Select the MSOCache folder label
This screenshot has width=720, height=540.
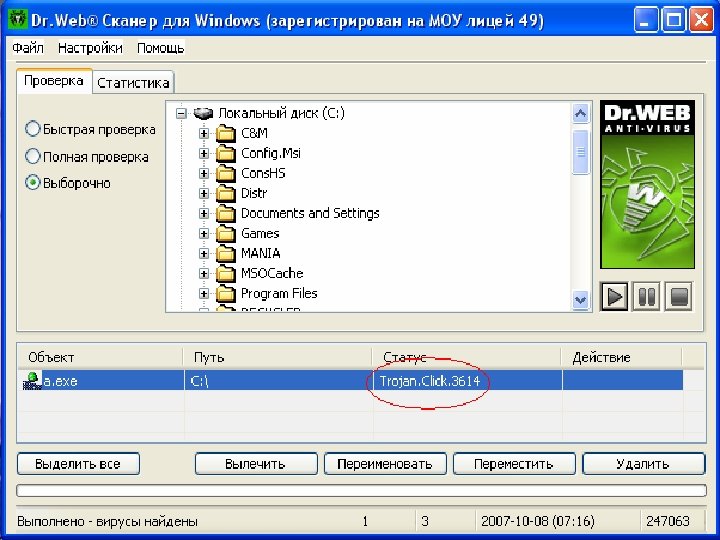[x=272, y=274]
